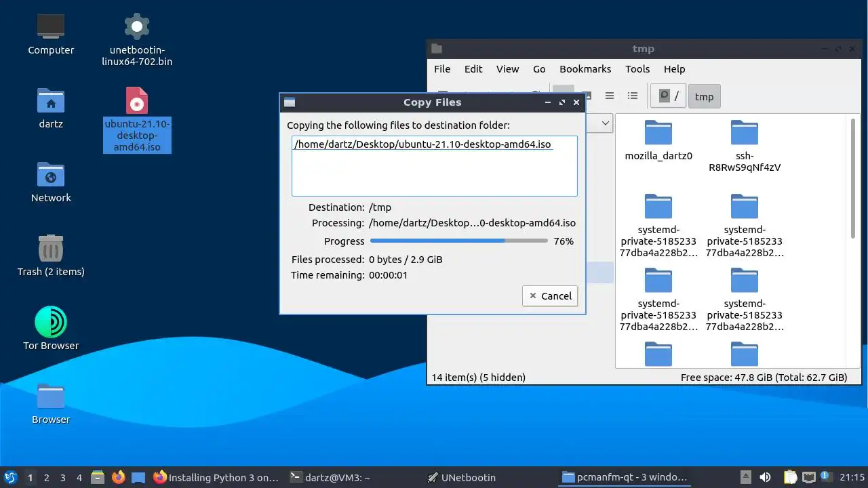Switch tmp window to detailed list view
This screenshot has width=868, height=488.
pyautogui.click(x=633, y=96)
